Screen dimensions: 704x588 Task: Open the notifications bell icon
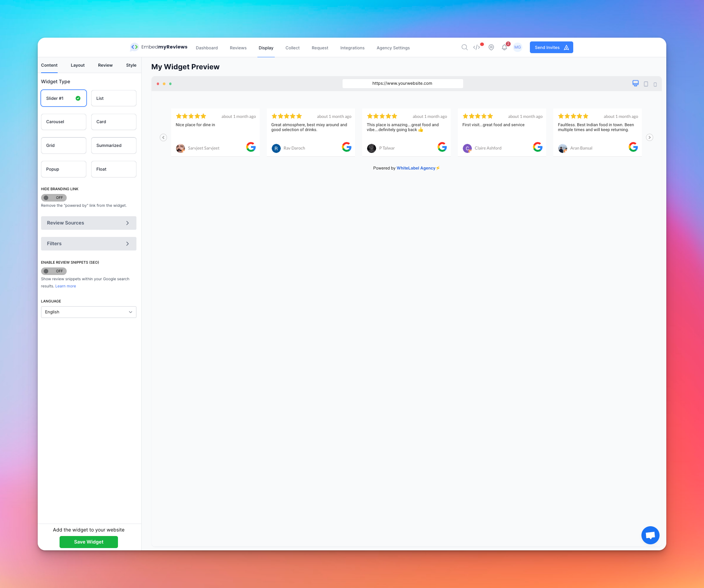pyautogui.click(x=504, y=47)
